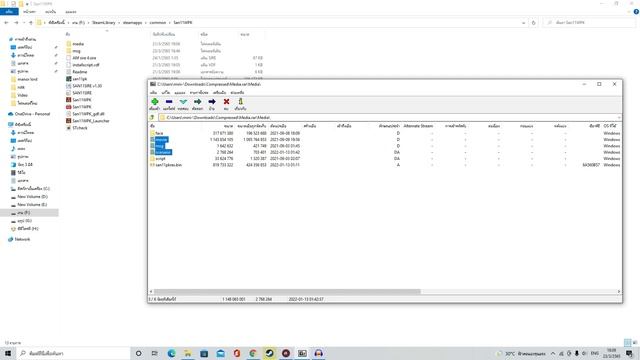Click the right arrow of 7-Zip horizontal scrollbar
The height and width of the screenshot is (360, 640).
click(x=619, y=291)
